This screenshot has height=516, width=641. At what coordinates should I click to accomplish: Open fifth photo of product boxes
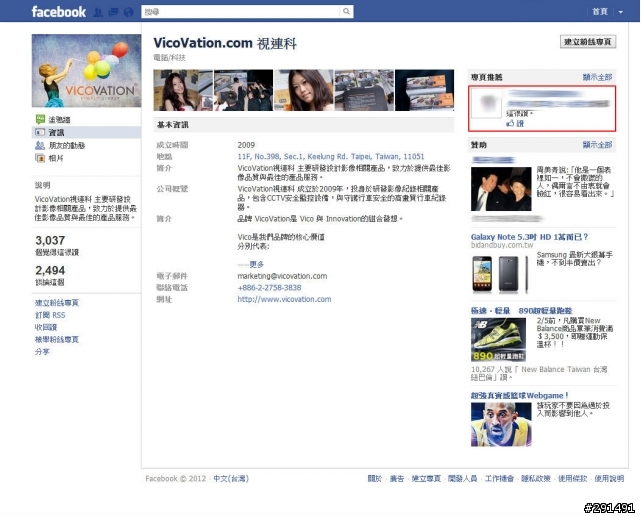coord(424,90)
